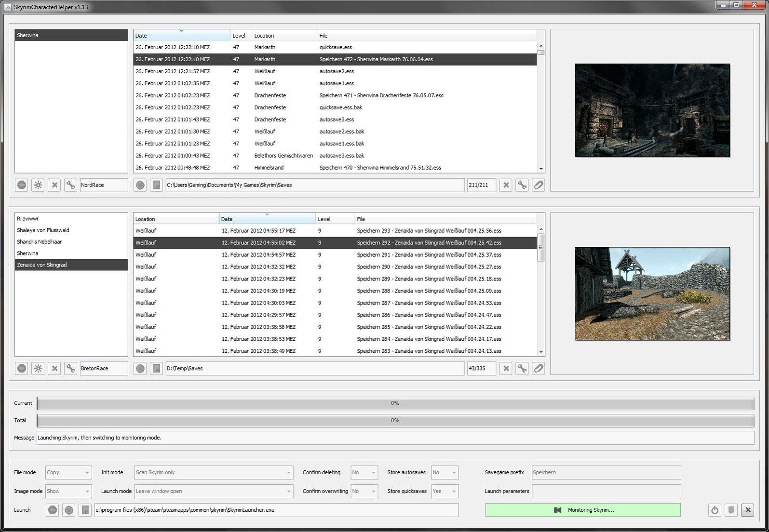769x532 pixels.
Task: Click the speech bubble icon at bottom right
Action: [x=731, y=510]
